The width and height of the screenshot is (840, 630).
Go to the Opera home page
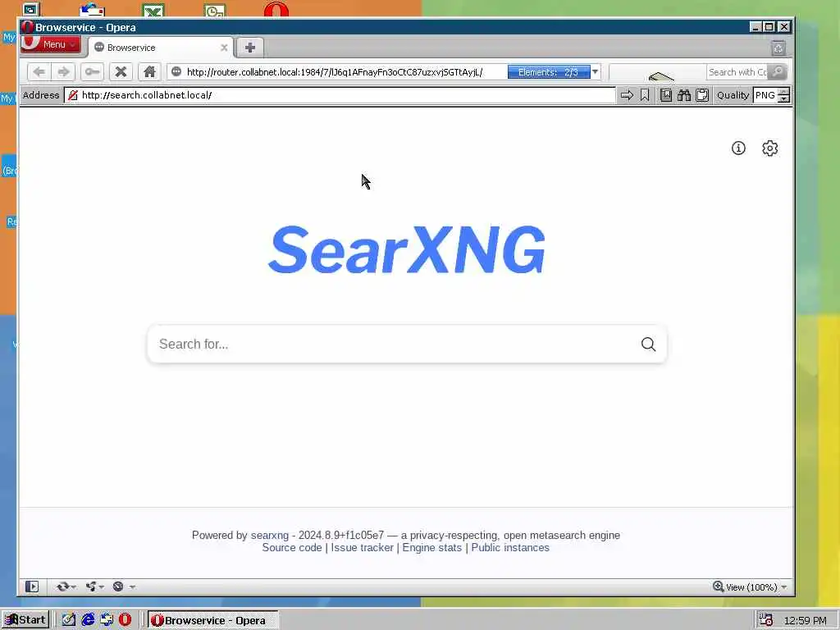(149, 72)
